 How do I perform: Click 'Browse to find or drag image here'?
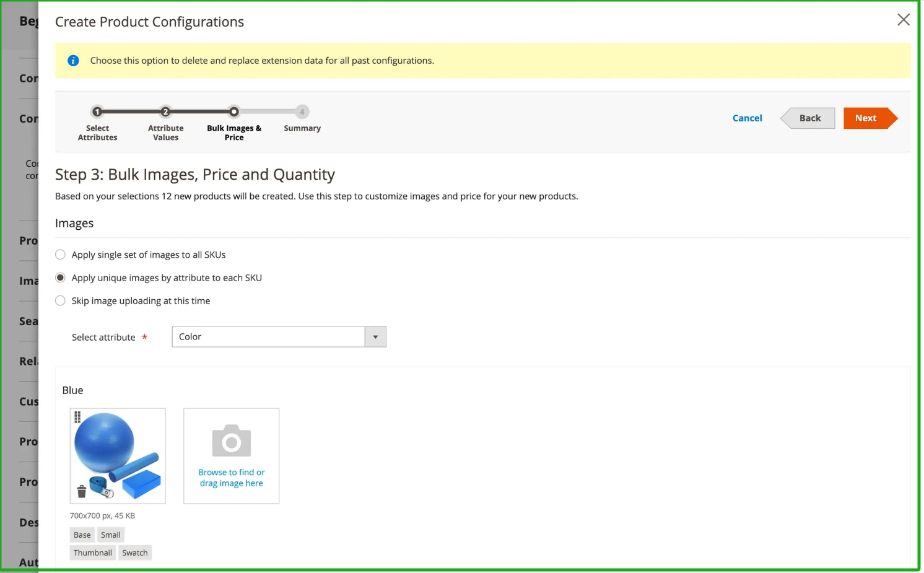[x=231, y=478]
